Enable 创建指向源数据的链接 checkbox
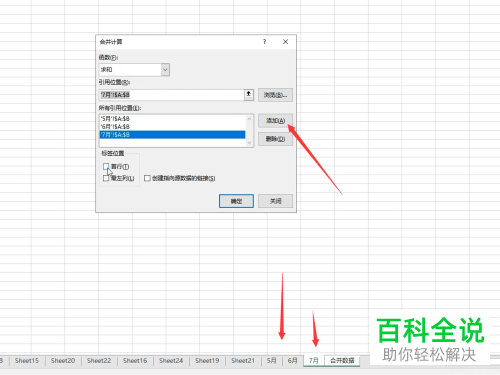The image size is (500, 375). [147, 178]
